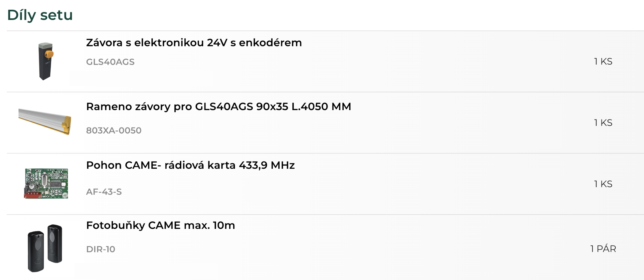Open 'Fotobuňky CAME max. 10m' product
Viewport: 644px width, 280px height.
161,226
